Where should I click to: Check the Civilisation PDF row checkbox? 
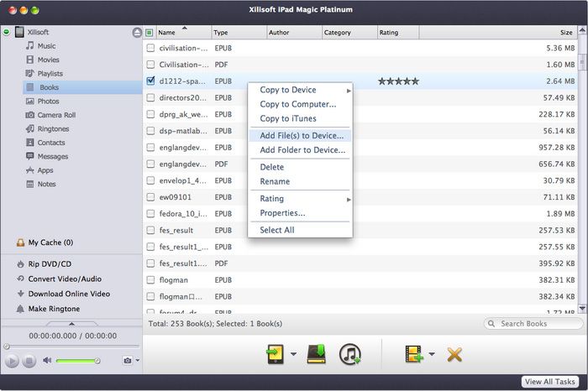coord(150,65)
